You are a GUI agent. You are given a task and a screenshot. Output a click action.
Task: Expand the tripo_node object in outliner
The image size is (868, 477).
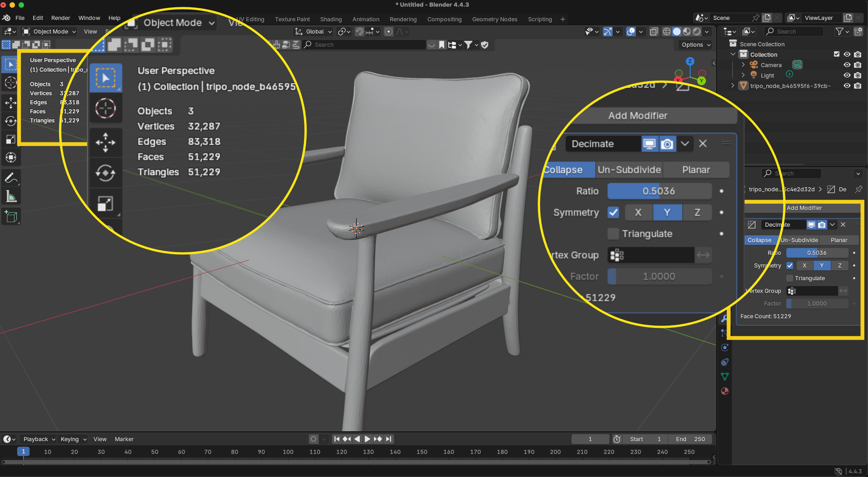[x=733, y=86]
